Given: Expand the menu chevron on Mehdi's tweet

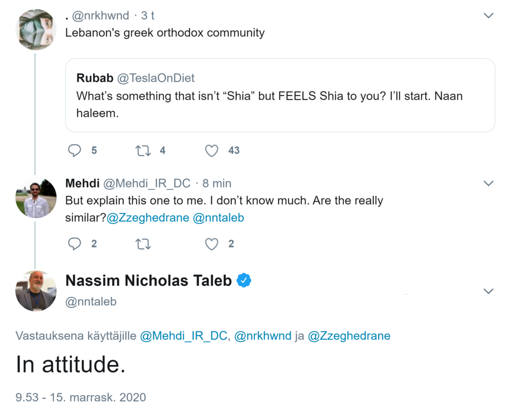Looking at the screenshot, I should 488,184.
